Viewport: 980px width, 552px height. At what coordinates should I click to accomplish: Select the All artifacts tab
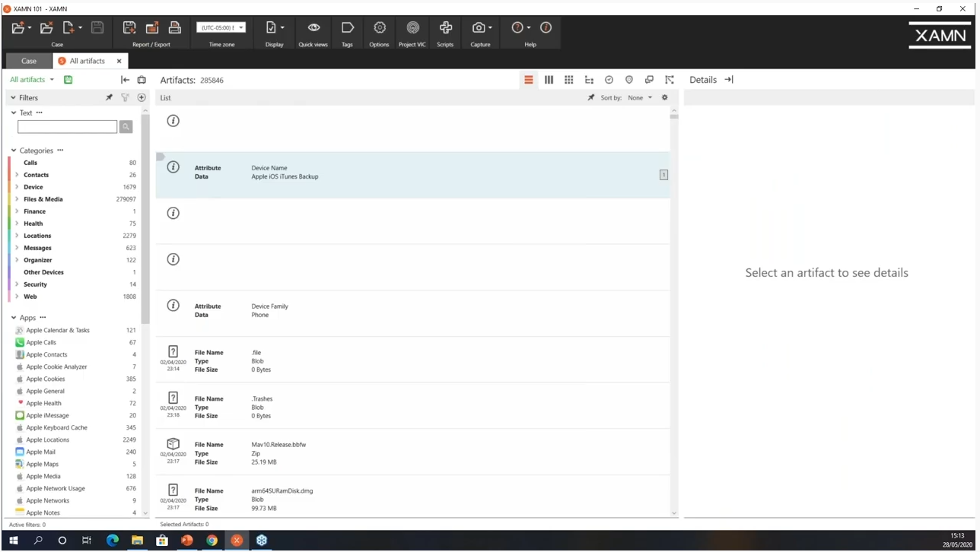pos(87,61)
